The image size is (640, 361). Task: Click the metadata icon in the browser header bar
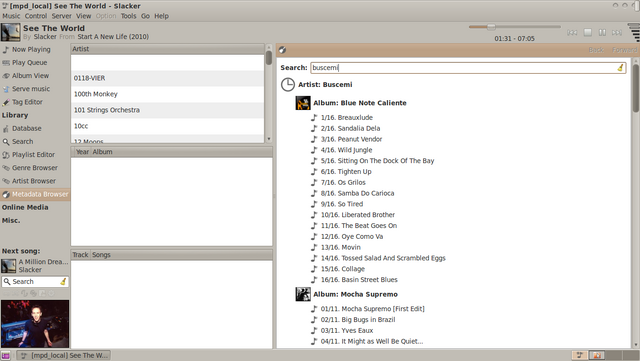[x=282, y=50]
